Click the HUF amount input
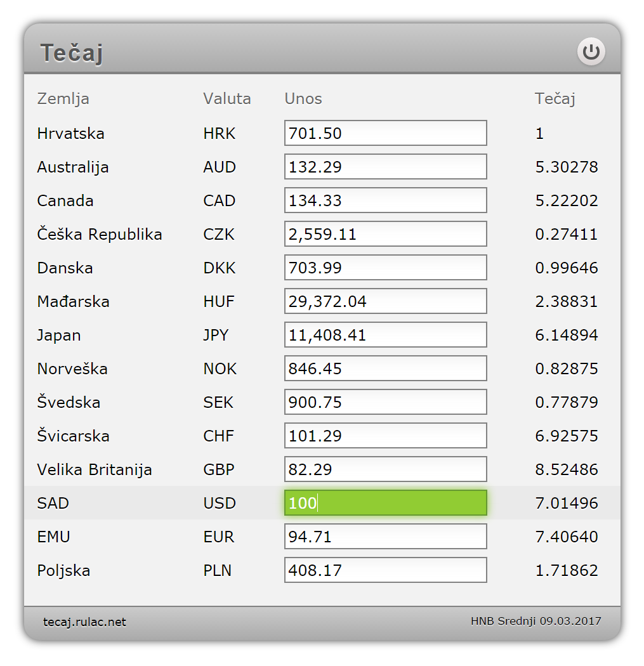644x666 pixels. coord(385,301)
